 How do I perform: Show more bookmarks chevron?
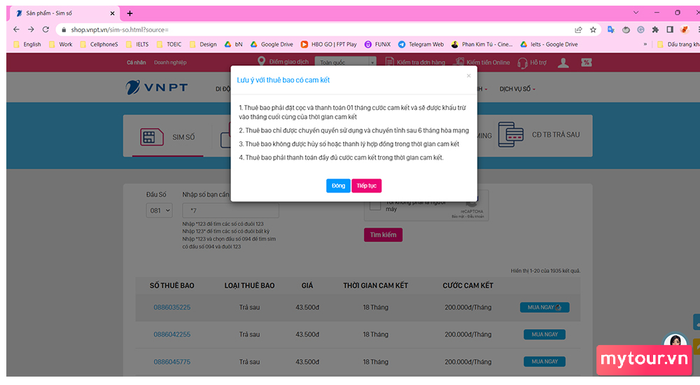pyautogui.click(x=645, y=44)
